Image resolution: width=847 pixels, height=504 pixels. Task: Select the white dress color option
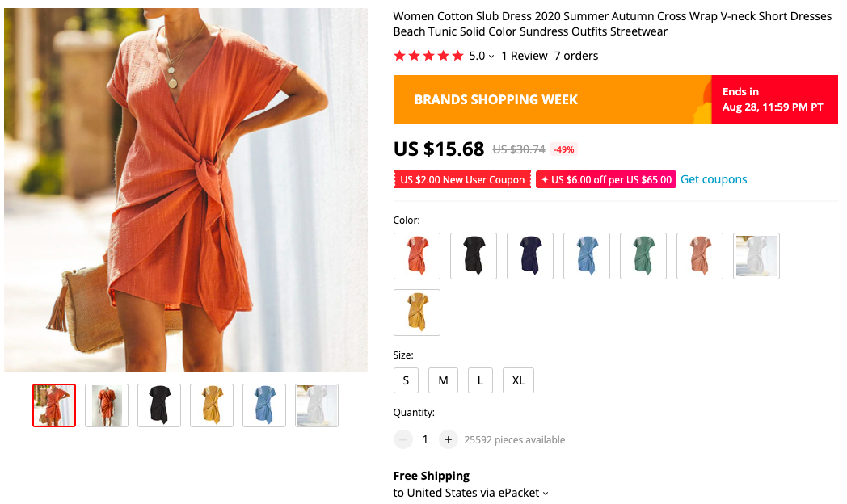[756, 256]
